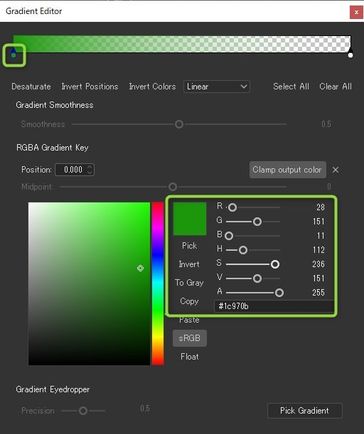Viewport: 364px width, 434px height.
Task: Click Invert Colors
Action: coord(152,87)
